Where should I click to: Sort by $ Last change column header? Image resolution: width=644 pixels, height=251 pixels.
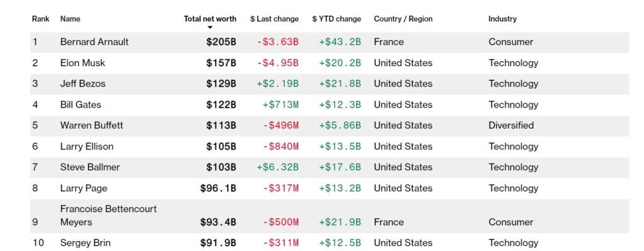[x=274, y=19]
